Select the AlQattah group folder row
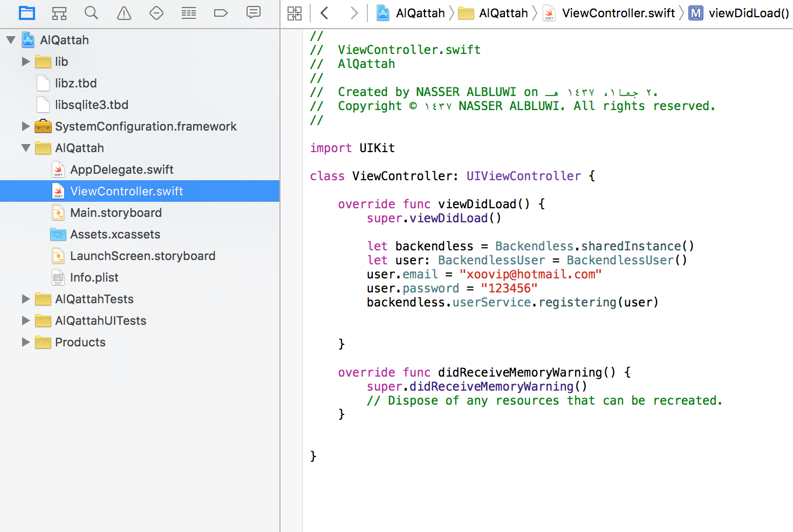Viewport: 793px width, 532px height. coord(140,148)
